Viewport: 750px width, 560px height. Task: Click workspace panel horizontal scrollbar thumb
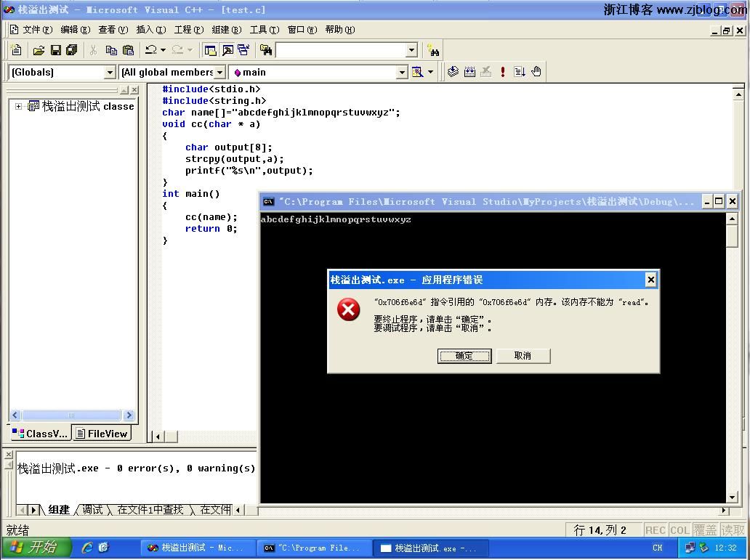tap(71, 415)
